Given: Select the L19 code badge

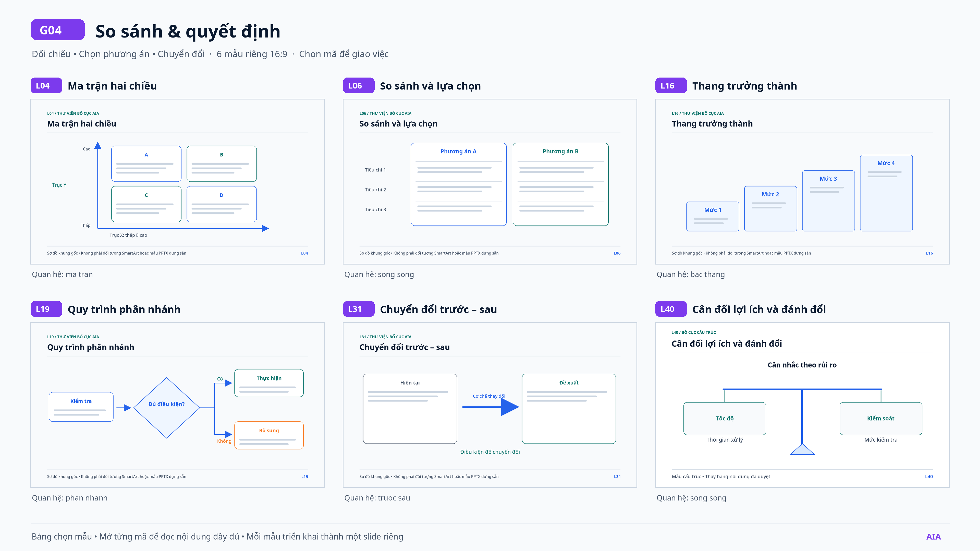Looking at the screenshot, I should coord(46,309).
